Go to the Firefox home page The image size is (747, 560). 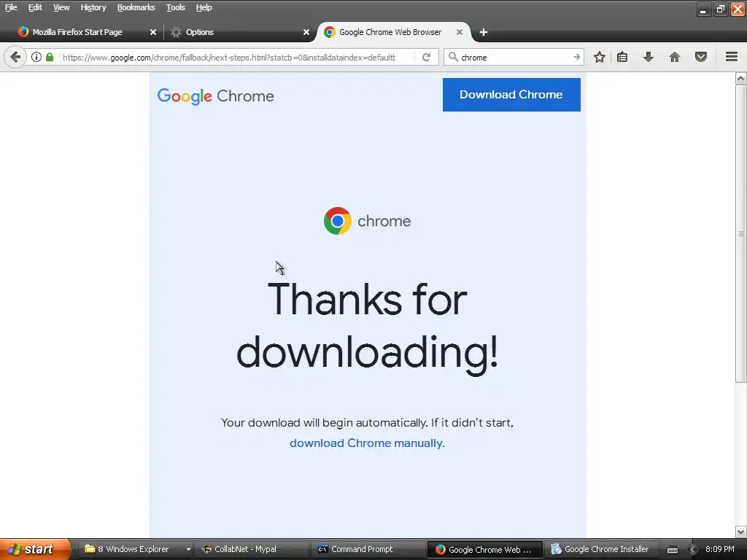pos(675,57)
